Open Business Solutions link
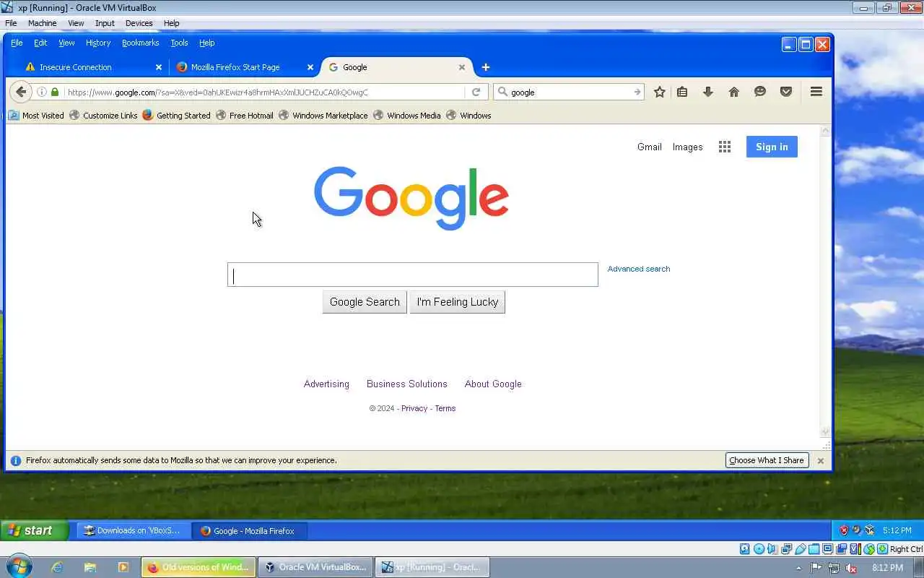Image resolution: width=924 pixels, height=578 pixels. point(406,384)
